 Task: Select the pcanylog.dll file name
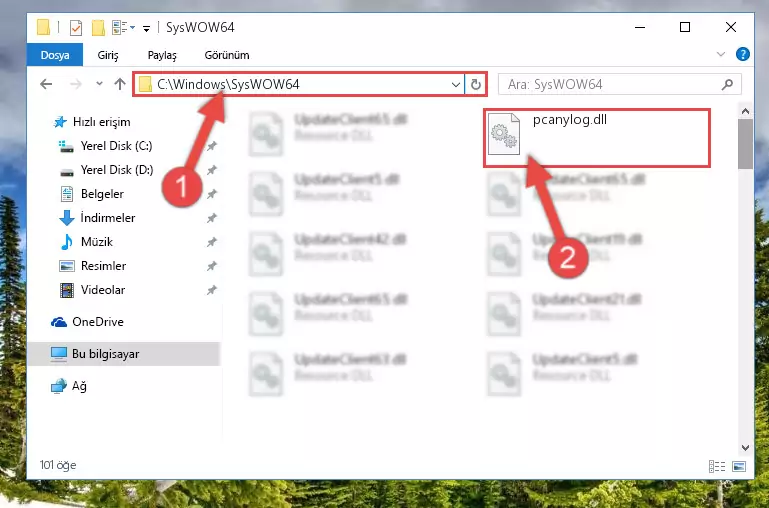pyautogui.click(x=570, y=120)
